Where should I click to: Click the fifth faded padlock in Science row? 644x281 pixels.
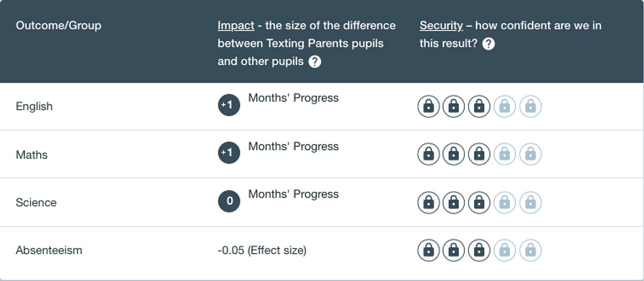[x=530, y=202]
